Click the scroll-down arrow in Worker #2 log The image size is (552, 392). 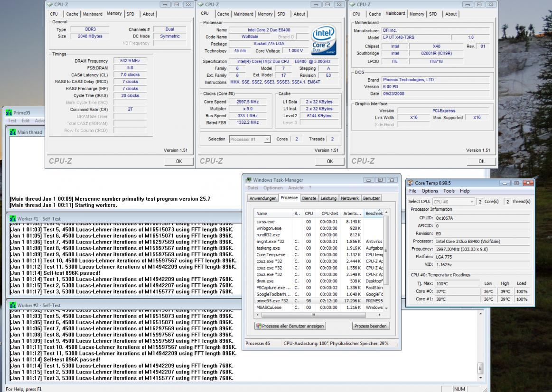click(480, 378)
